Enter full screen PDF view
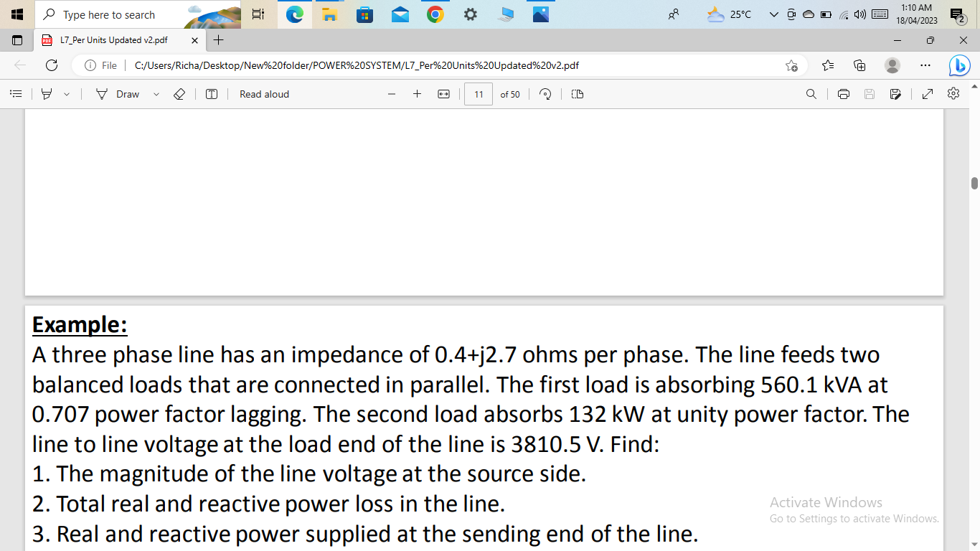 (927, 94)
